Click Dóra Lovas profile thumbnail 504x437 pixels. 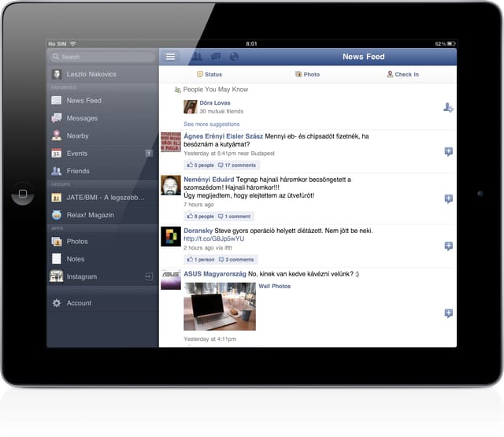tap(191, 106)
